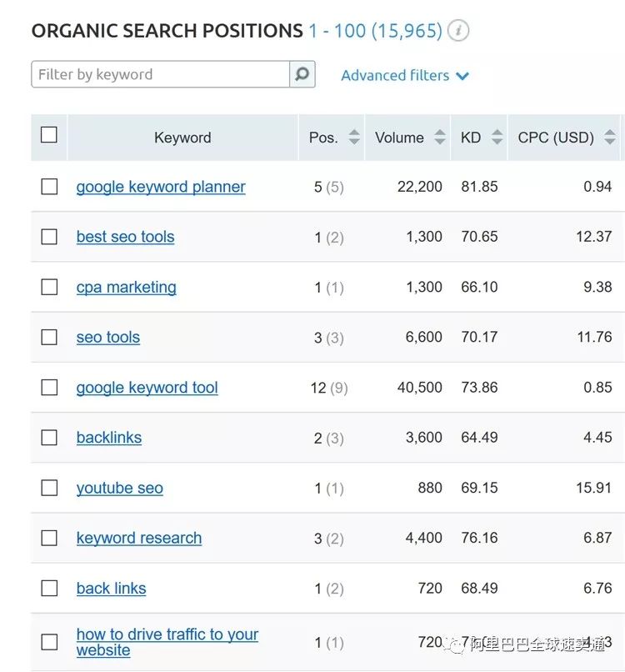
Task: Sort table by KD column arrows
Action: pyautogui.click(x=497, y=138)
